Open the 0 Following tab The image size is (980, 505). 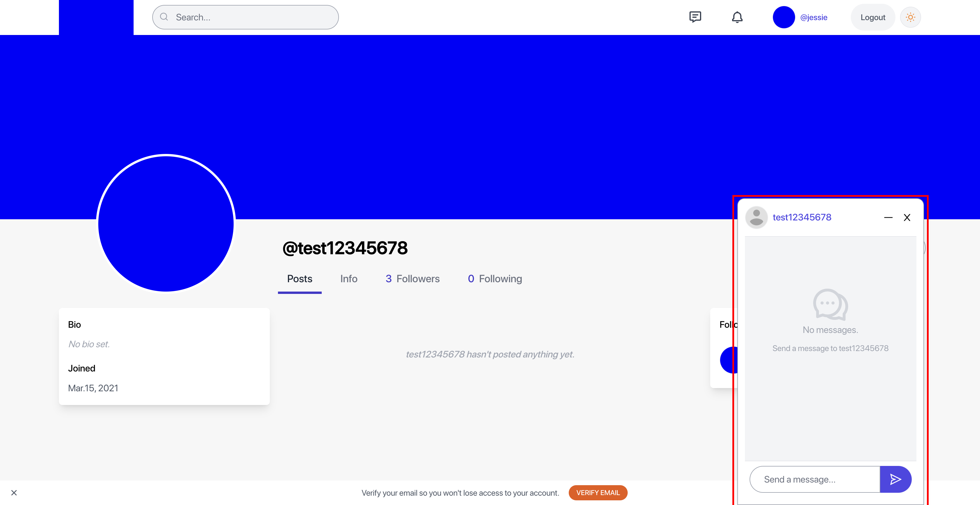(x=495, y=279)
